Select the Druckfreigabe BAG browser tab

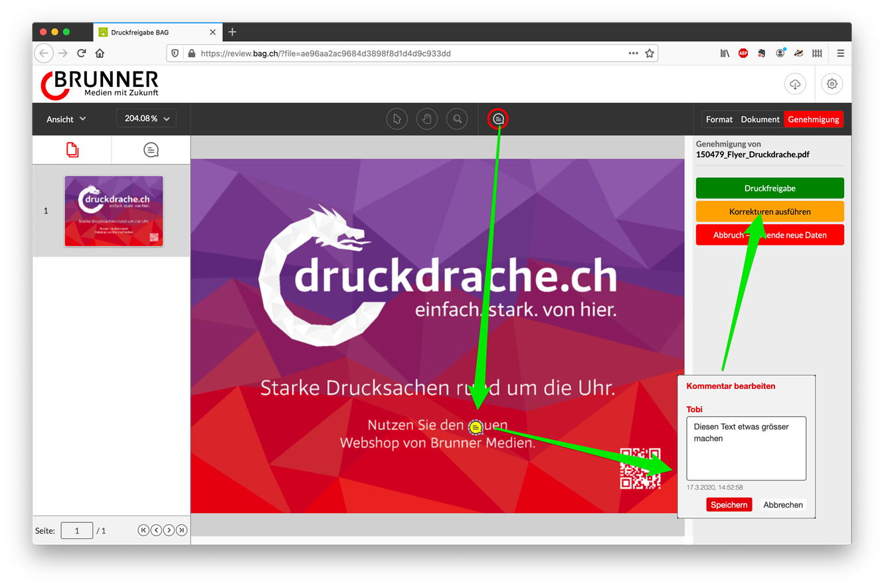point(157,32)
